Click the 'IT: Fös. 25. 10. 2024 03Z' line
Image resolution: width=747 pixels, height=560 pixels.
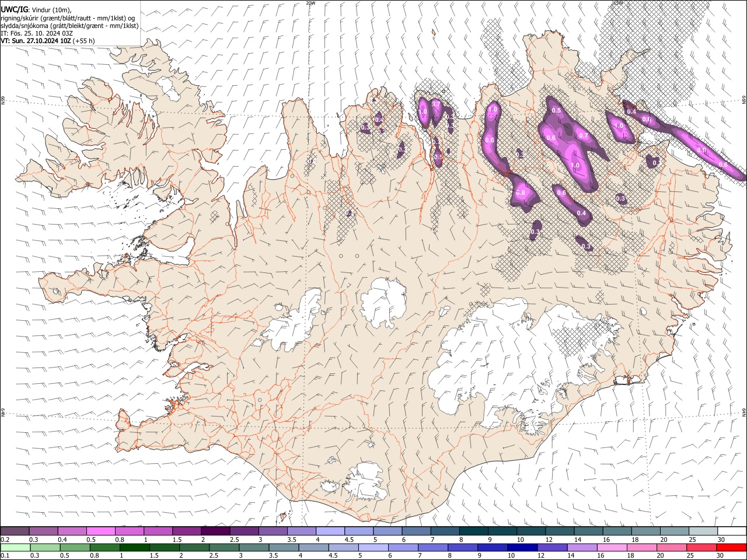[36, 33]
